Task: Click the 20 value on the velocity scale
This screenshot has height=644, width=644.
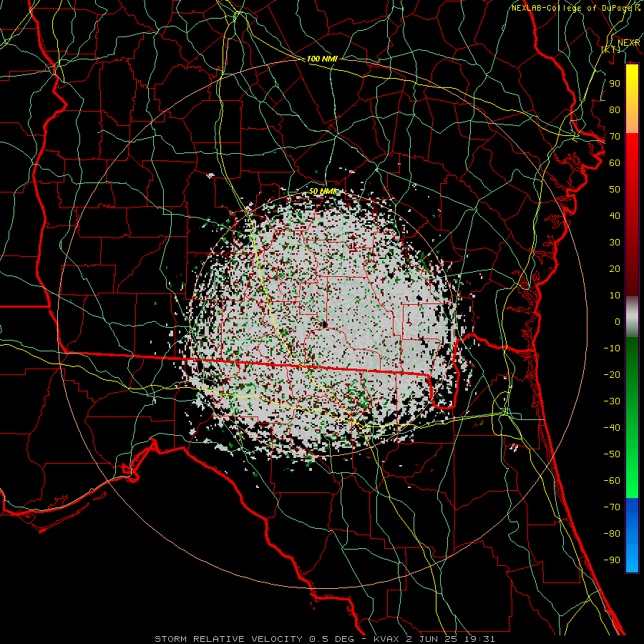Action: (x=615, y=268)
